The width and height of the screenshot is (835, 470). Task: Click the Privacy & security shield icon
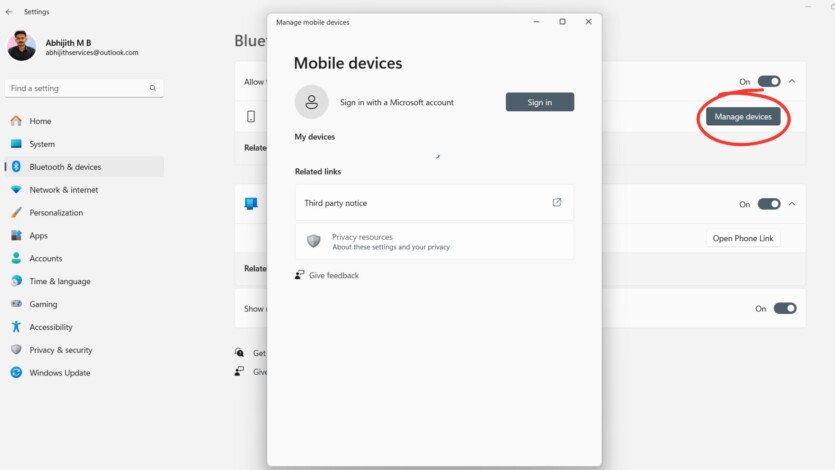coord(16,349)
